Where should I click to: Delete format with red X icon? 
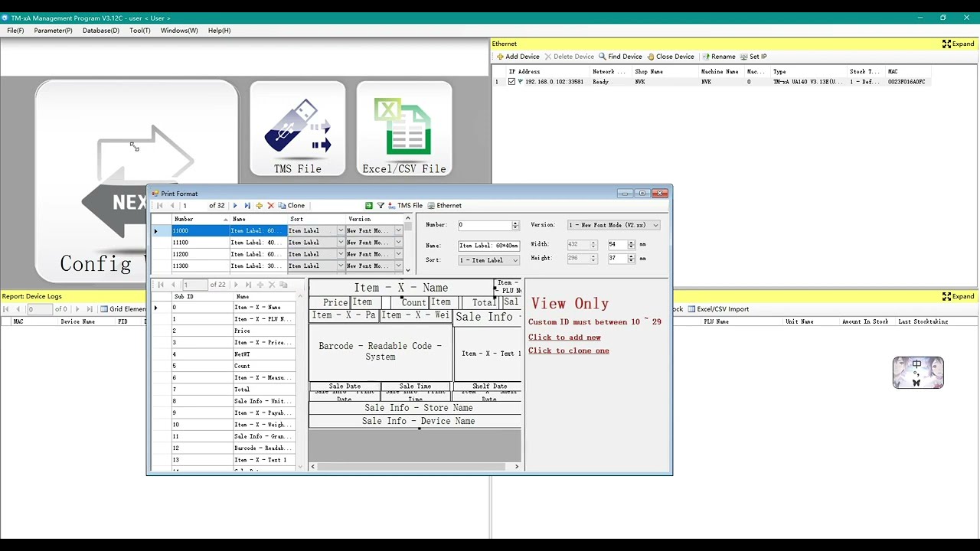pyautogui.click(x=270, y=206)
